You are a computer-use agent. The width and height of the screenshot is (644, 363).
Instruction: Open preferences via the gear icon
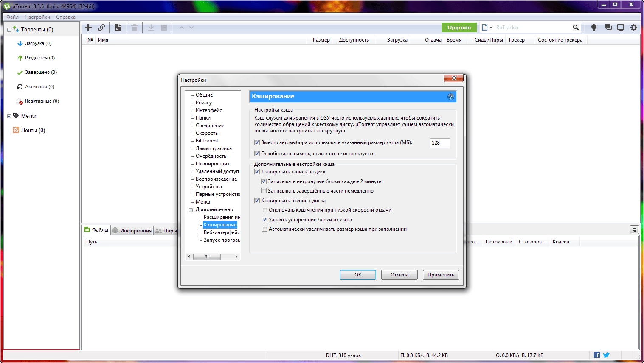coord(634,28)
